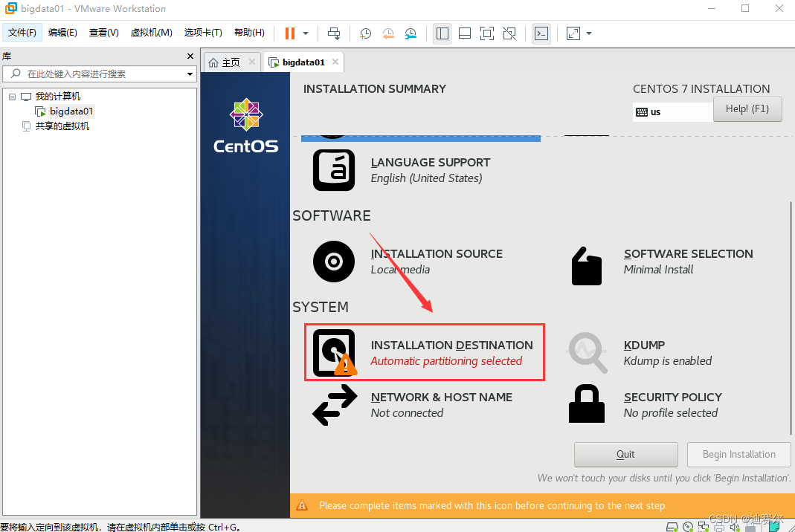The image size is (795, 532).
Task: Close the bigdata01 tab
Action: click(x=335, y=62)
